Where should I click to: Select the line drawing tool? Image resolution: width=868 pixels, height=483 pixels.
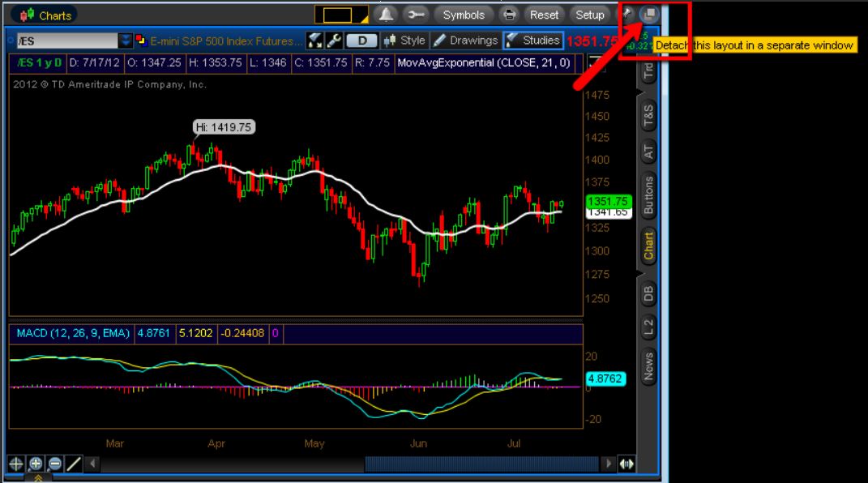click(74, 464)
